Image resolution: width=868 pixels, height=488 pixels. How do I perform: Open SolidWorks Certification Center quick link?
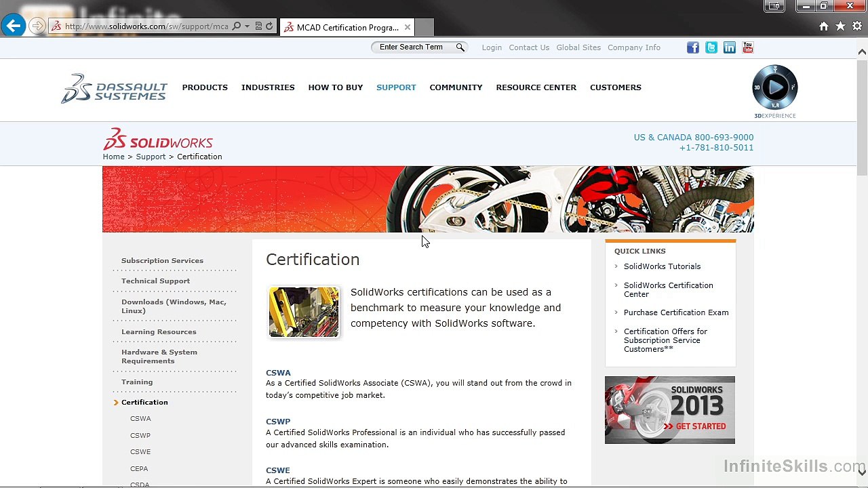[669, 289]
